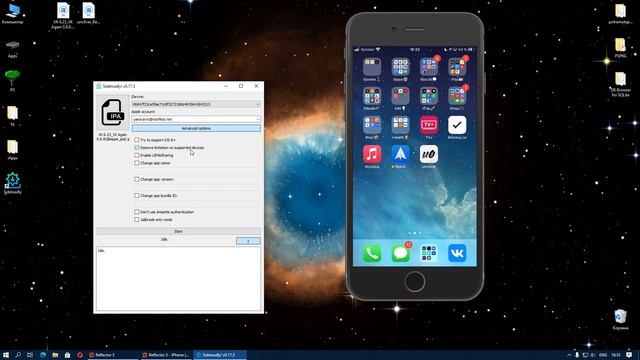
Task: Open the Music app on the iPhone
Action: (372, 154)
